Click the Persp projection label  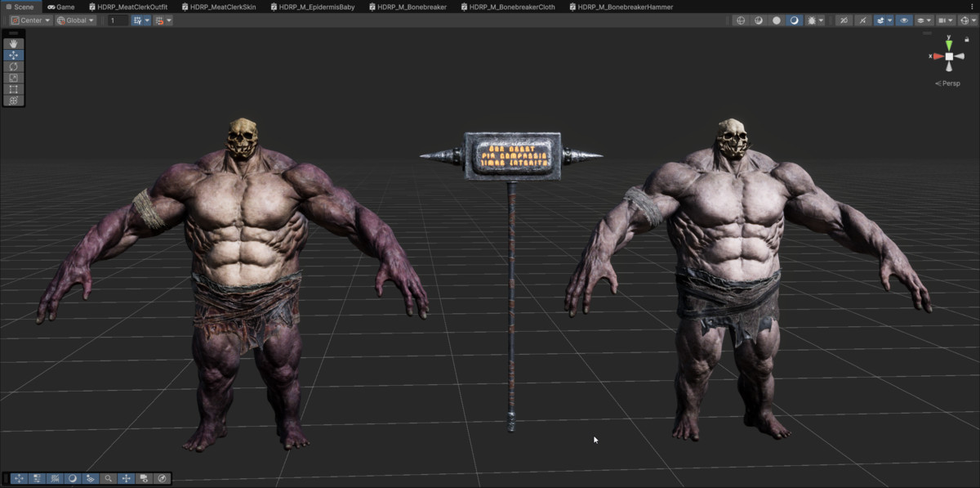[948, 83]
